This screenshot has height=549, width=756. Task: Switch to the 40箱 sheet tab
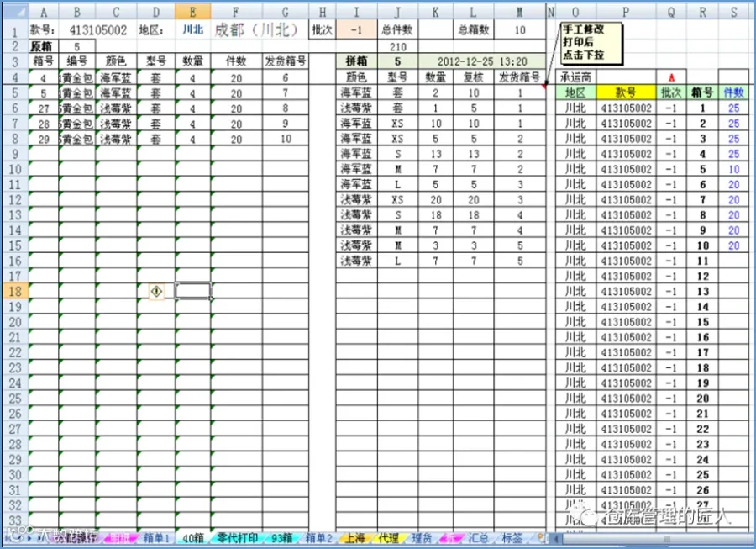coord(193,537)
